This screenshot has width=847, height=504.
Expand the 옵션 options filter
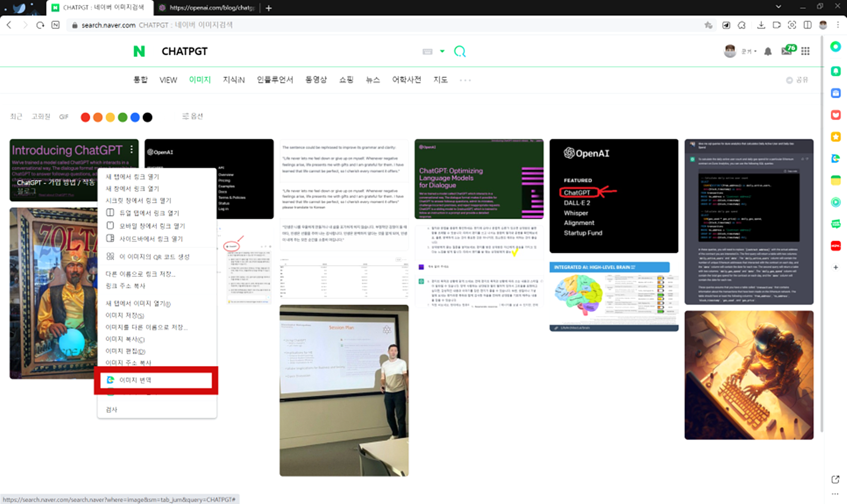coord(192,116)
